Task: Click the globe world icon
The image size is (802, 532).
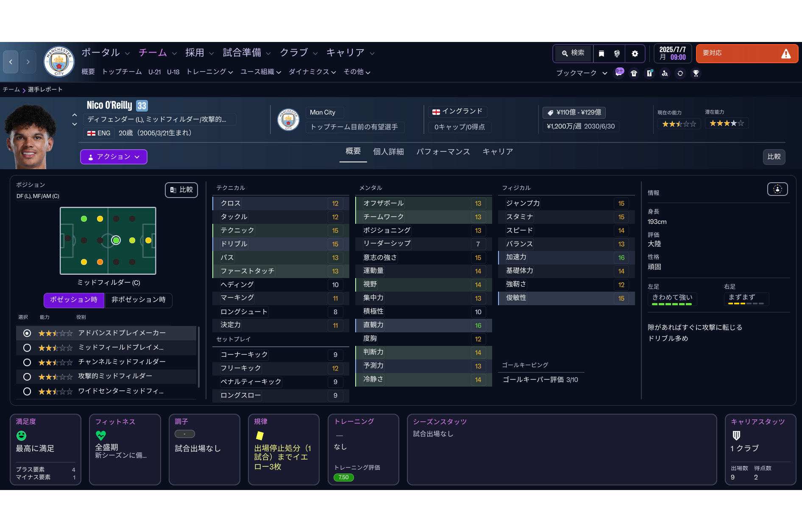Action: coord(617,53)
